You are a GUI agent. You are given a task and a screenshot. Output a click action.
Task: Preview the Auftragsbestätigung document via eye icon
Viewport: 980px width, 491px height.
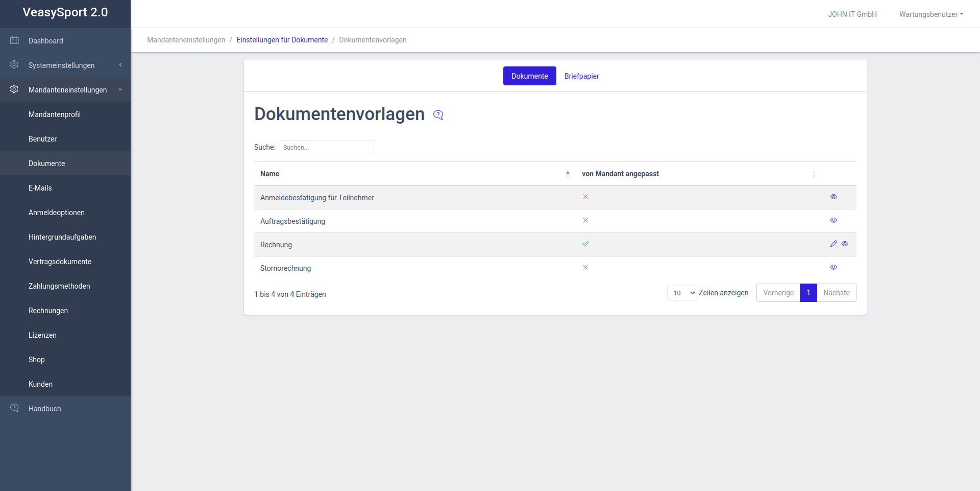834,220
